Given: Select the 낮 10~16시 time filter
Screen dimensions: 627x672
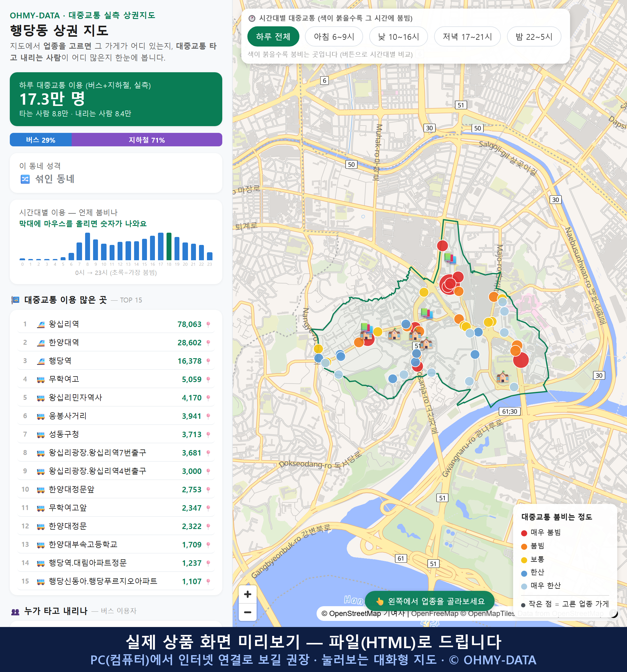Looking at the screenshot, I should (399, 36).
